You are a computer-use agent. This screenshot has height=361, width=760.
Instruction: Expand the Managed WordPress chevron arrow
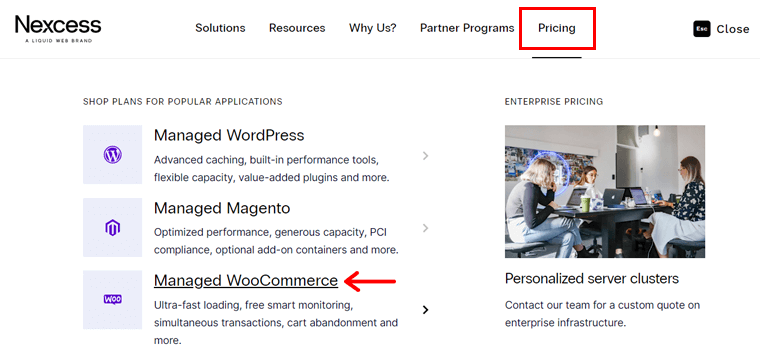click(x=425, y=156)
